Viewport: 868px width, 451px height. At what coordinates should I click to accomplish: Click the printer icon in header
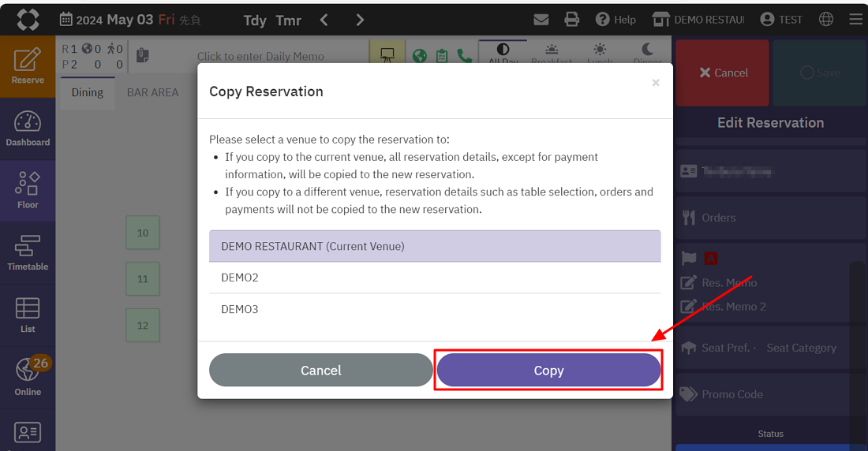point(572,20)
